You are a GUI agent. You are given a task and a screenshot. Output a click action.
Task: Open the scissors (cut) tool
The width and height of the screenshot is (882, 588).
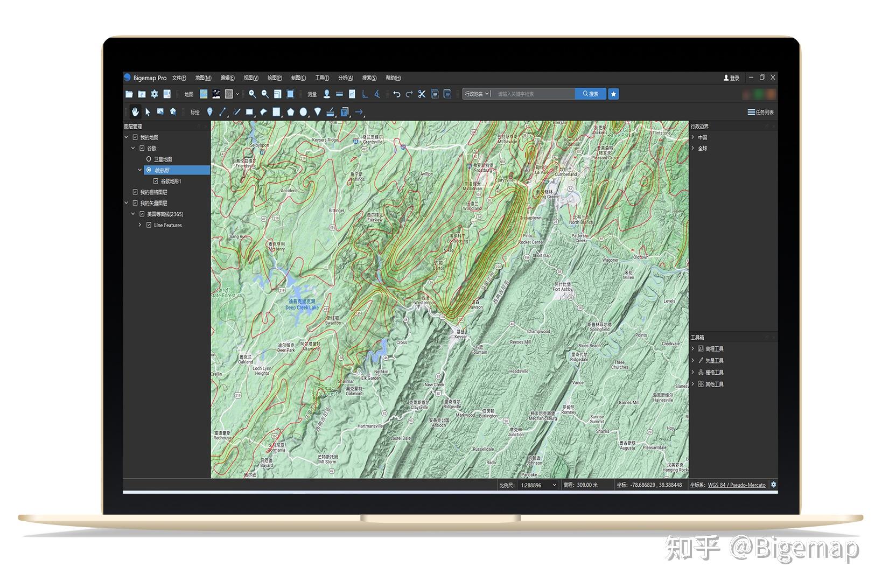(421, 94)
